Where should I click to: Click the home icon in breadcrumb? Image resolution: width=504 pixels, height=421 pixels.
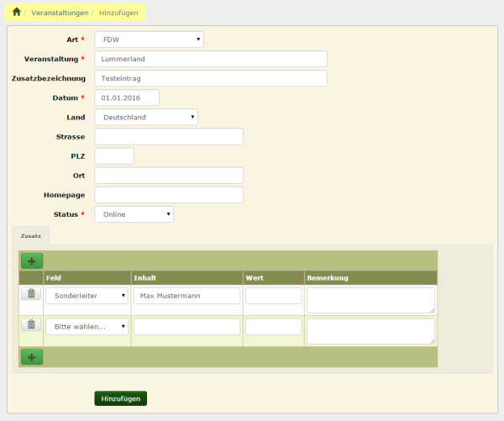pyautogui.click(x=16, y=13)
